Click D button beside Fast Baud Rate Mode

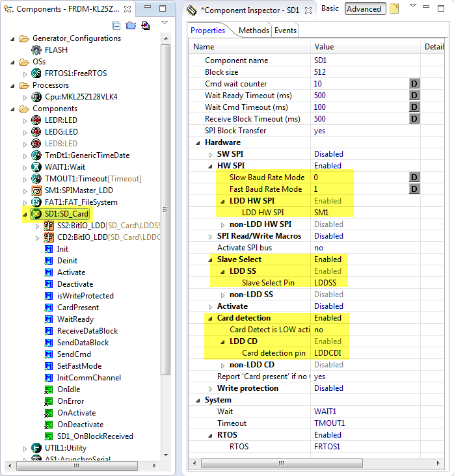point(414,189)
